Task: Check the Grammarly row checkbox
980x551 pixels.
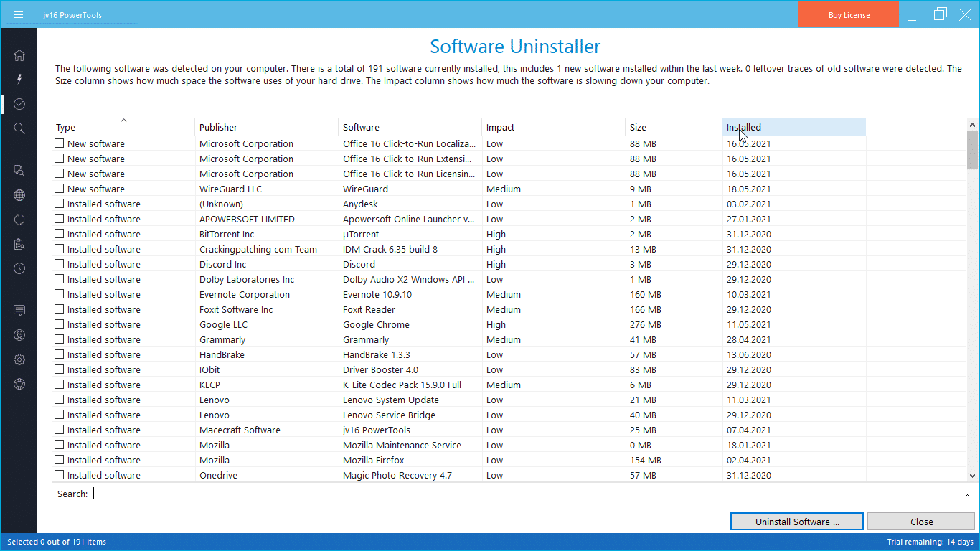Action: click(x=60, y=339)
